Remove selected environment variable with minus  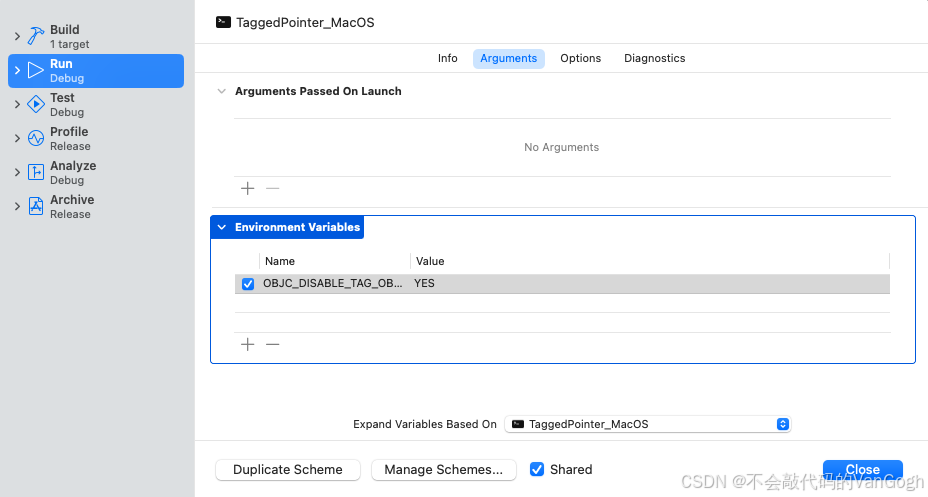272,344
